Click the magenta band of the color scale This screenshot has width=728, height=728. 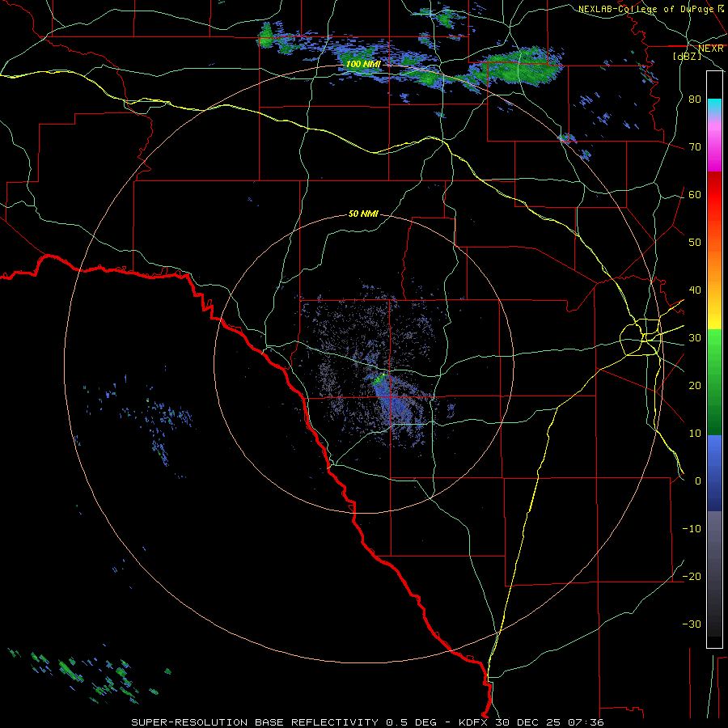(714, 153)
